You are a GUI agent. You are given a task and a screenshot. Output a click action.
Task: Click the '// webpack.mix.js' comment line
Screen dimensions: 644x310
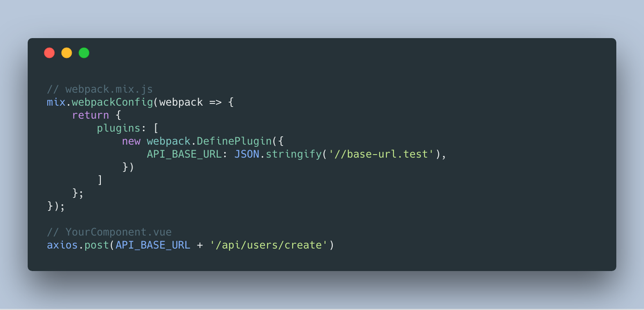click(x=100, y=89)
